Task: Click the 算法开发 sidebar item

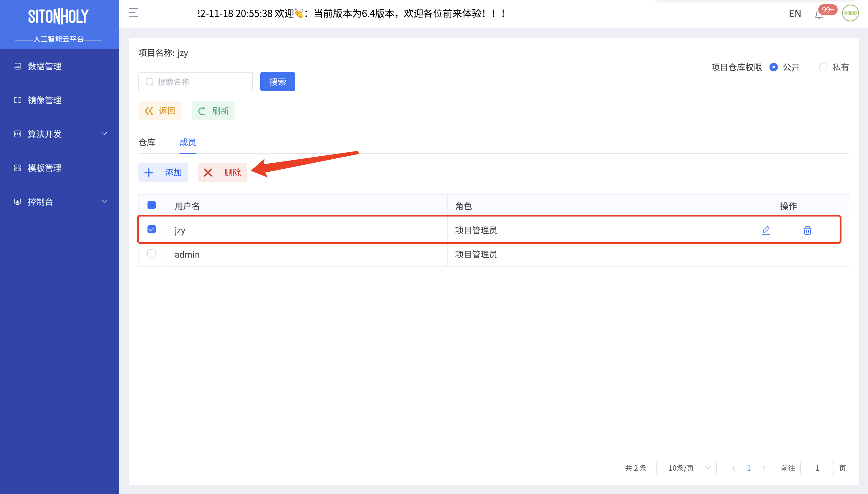Action: pyautogui.click(x=59, y=134)
